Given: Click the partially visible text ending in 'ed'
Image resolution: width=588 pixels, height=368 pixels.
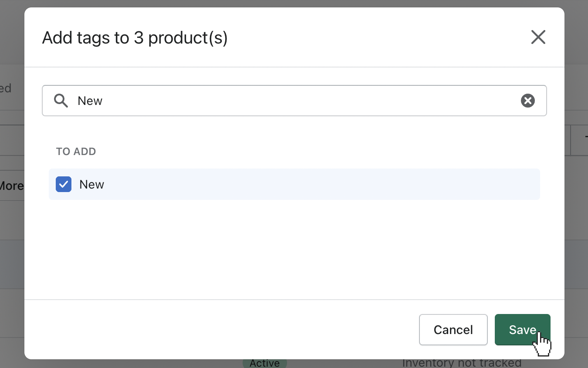Looking at the screenshot, I should [6, 88].
